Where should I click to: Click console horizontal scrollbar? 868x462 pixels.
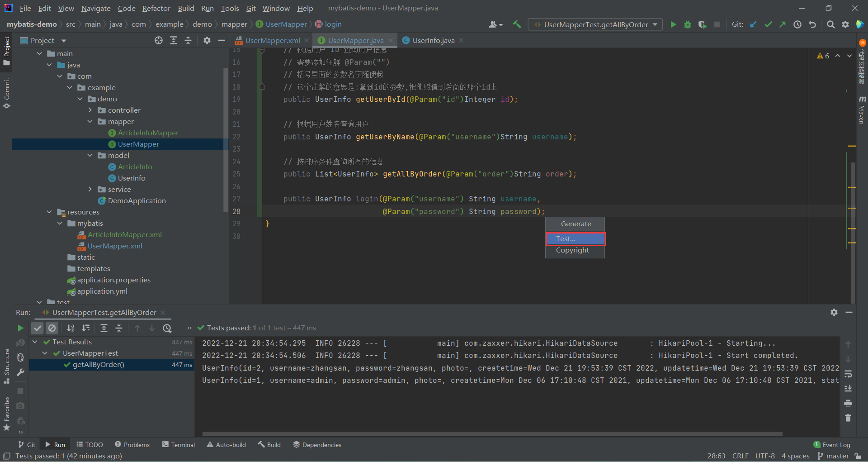(x=492, y=434)
